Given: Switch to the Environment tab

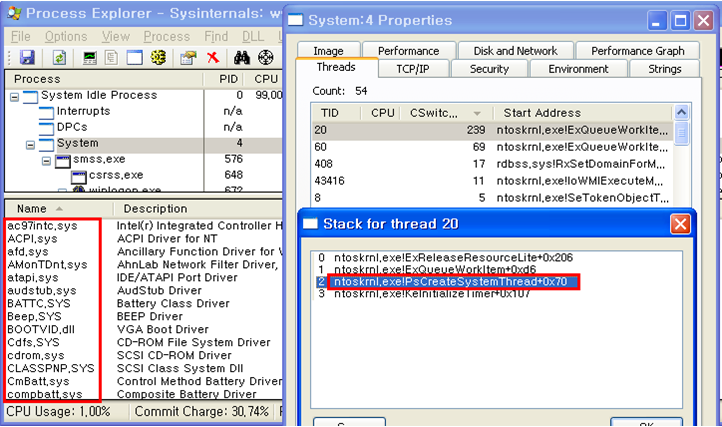Looking at the screenshot, I should pos(578,69).
